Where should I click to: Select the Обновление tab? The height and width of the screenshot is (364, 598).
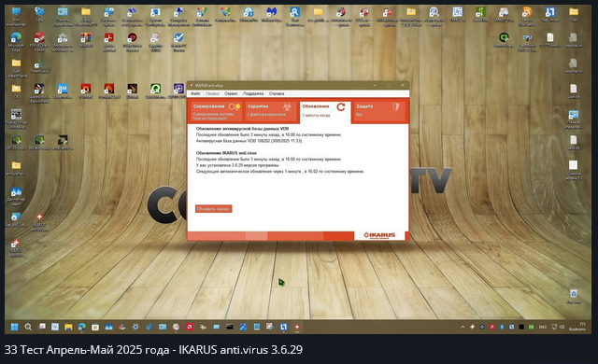[x=324, y=112]
